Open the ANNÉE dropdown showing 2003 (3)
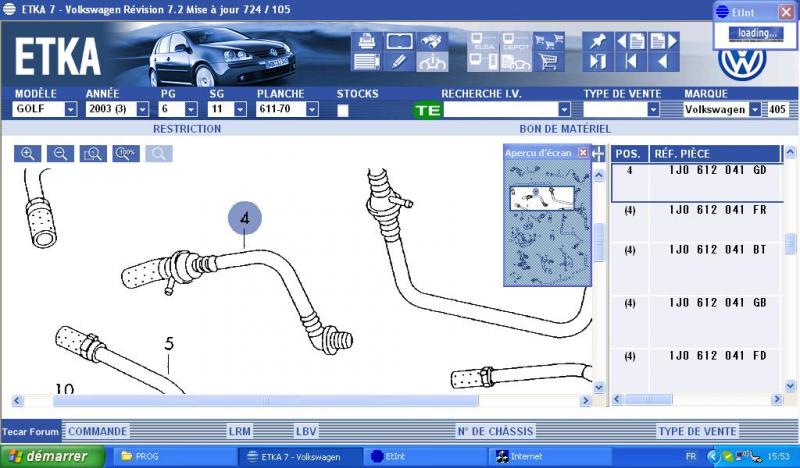The image size is (800, 468). [143, 109]
